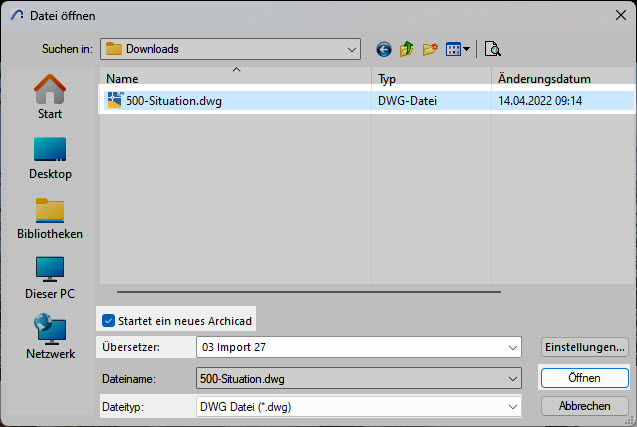Click the date '14.04.2022 09:14' cell
The image size is (637, 427).
click(x=540, y=101)
